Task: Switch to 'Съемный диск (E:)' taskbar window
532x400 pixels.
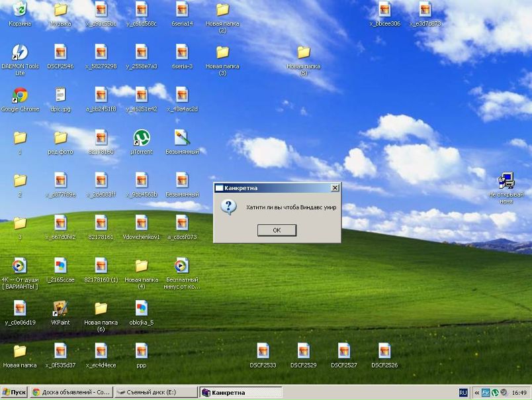Action: pos(156,392)
